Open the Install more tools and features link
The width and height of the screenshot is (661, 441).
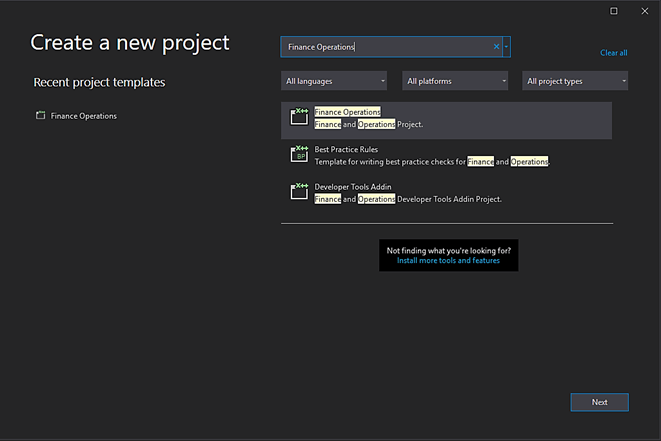(448, 260)
